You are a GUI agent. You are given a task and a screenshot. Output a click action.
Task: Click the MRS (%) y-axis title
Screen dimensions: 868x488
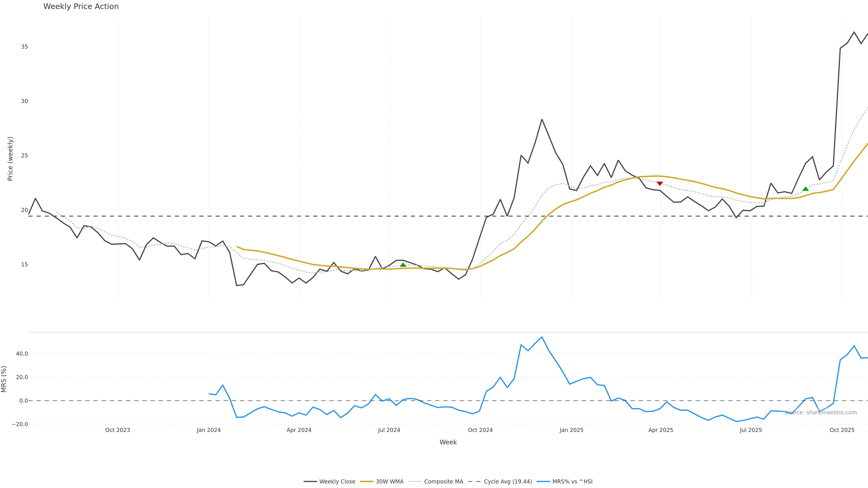[x=4, y=379]
